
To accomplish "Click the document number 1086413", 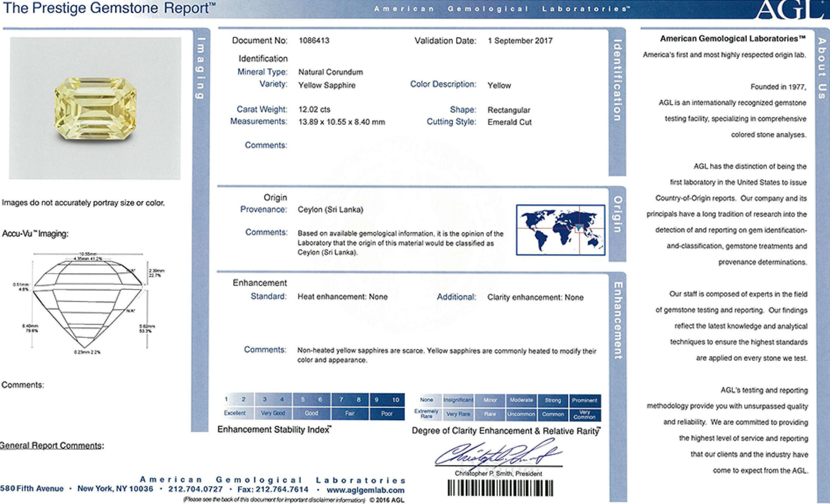I will (x=314, y=41).
